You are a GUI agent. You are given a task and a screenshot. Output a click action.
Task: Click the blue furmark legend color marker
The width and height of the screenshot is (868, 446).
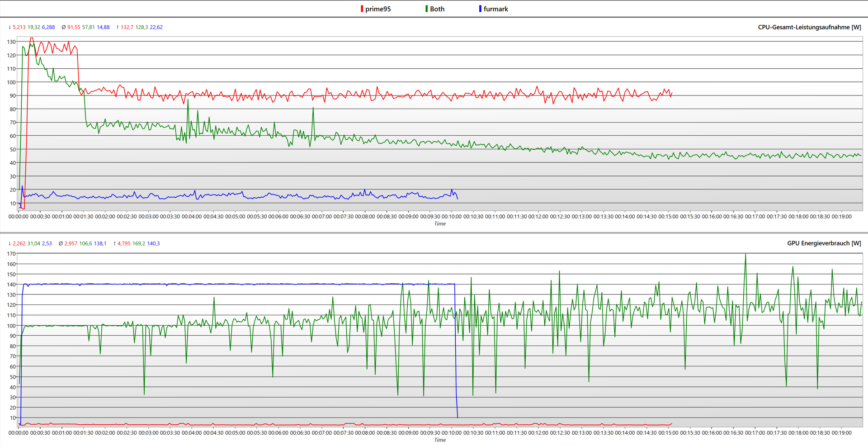480,9
